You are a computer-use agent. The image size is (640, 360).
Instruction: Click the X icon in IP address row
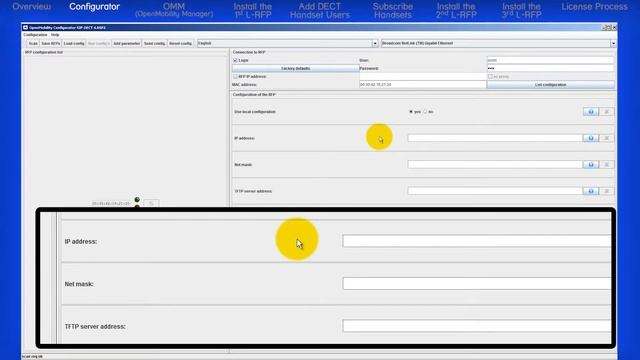(607, 138)
